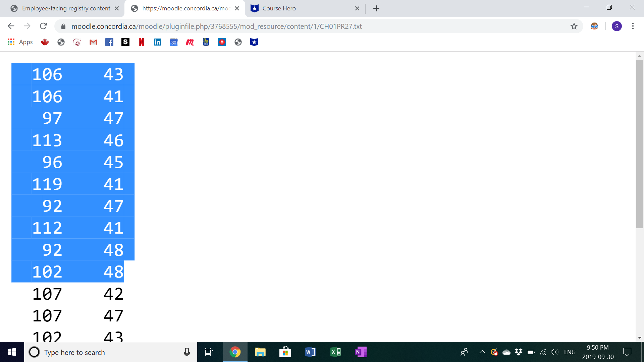Expand hidden icons in the system tray
This screenshot has width=644, height=362.
482,352
